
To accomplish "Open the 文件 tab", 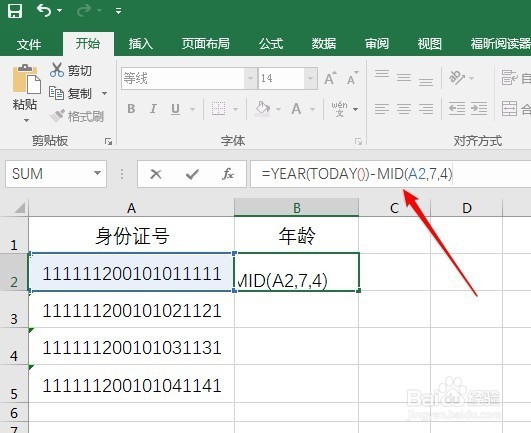I will (29, 44).
